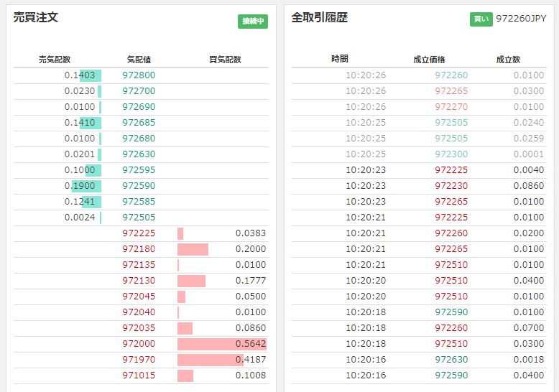Click the 時間 column header
Image resolution: width=559 pixels, height=392 pixels.
tap(340, 59)
